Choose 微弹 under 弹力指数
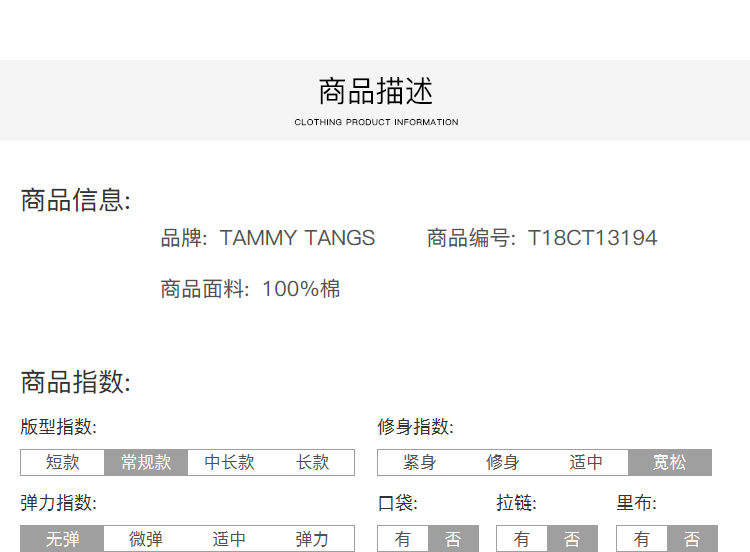 [146, 539]
